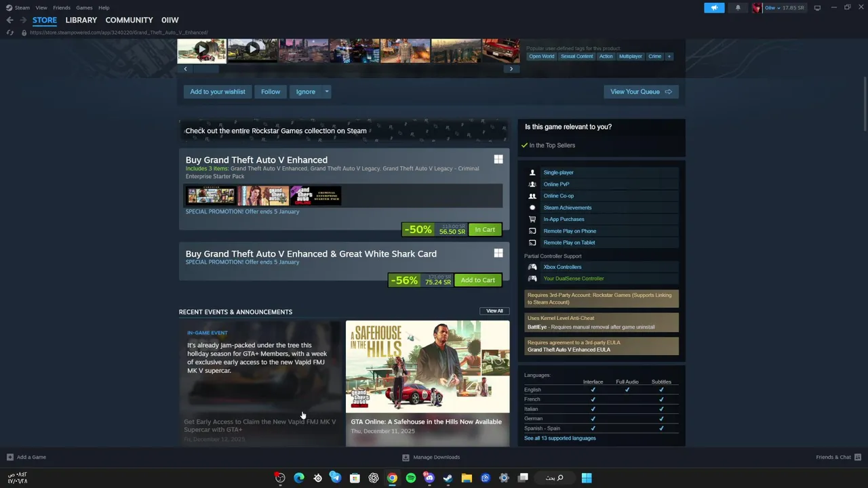The image size is (868, 488).
Task: Add Great White Shark Card bundle to cart
Action: click(x=478, y=280)
